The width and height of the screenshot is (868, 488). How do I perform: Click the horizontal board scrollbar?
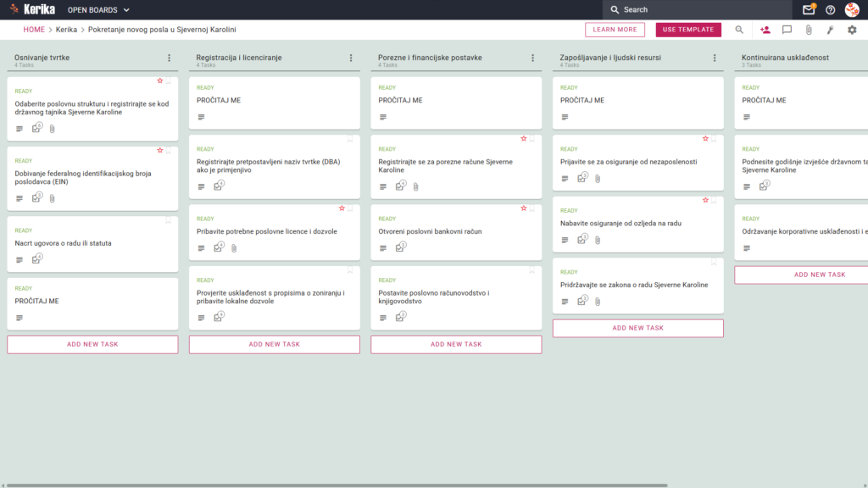(x=337, y=485)
